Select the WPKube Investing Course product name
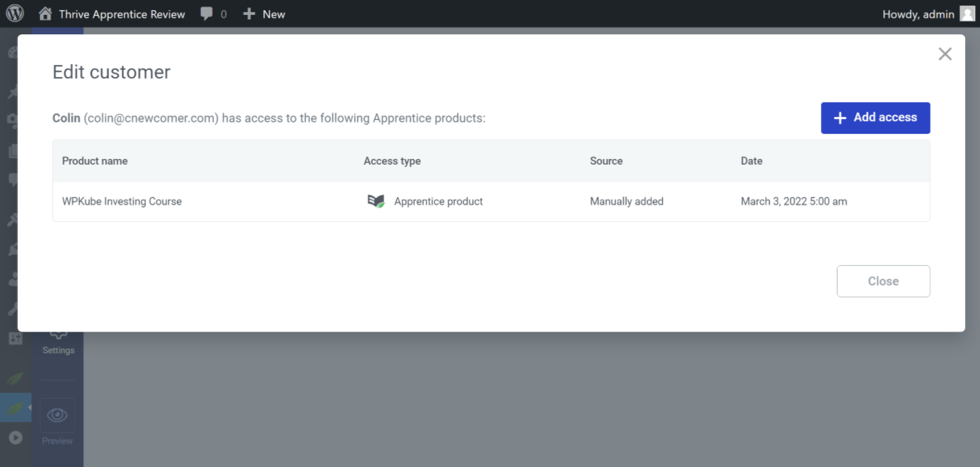Viewport: 980px width, 467px height. (x=122, y=202)
